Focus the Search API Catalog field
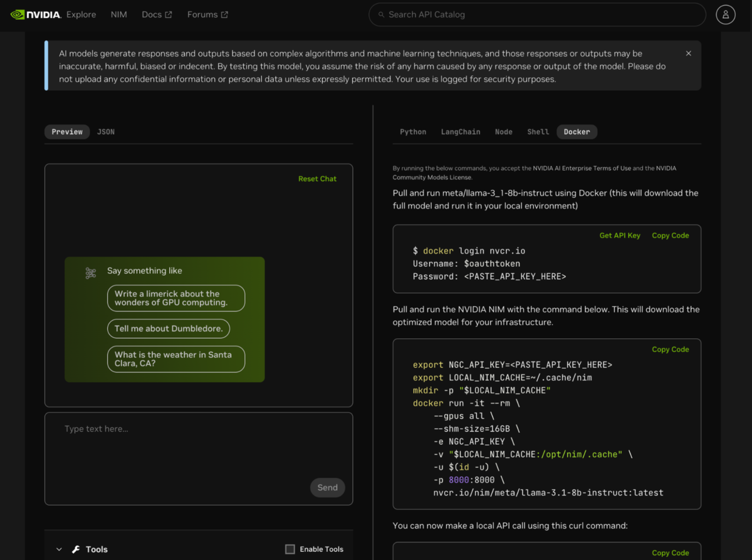752x560 pixels. tap(538, 14)
